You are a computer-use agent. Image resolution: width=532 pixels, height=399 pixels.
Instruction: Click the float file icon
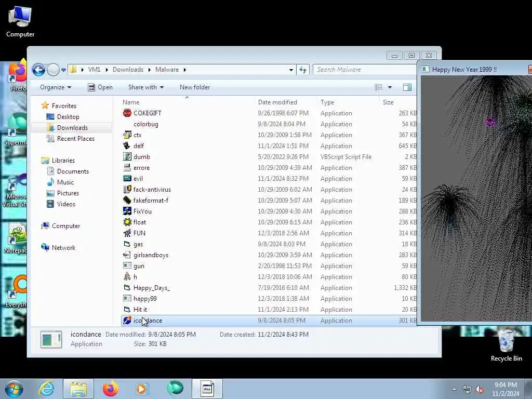[x=127, y=222]
